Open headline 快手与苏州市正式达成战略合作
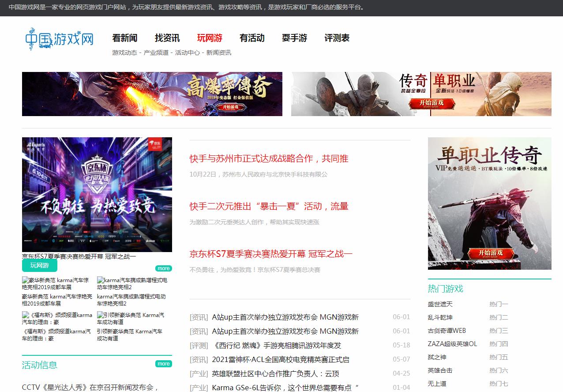The width and height of the screenshot is (563, 392). click(x=269, y=158)
